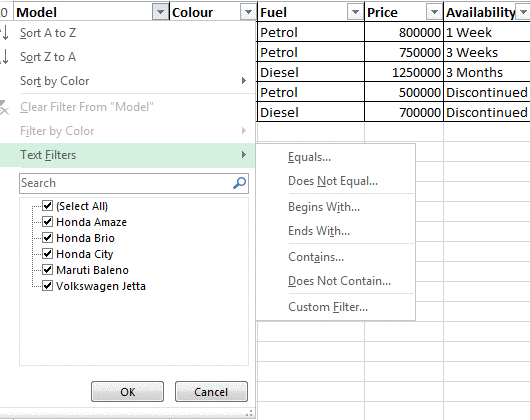Select the 3 Months availability cell
The image size is (530, 420).
pos(487,72)
